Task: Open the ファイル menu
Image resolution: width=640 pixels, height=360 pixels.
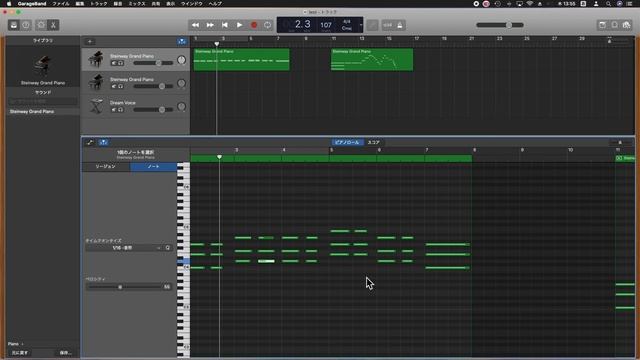Action: 61,4
